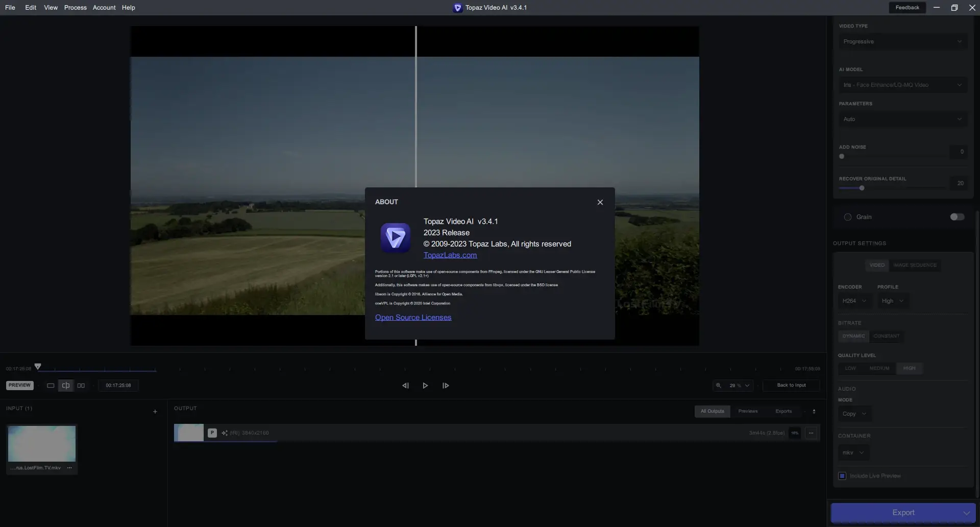This screenshot has height=527, width=980.
Task: Open the Container mkv dropdown
Action: point(853,453)
